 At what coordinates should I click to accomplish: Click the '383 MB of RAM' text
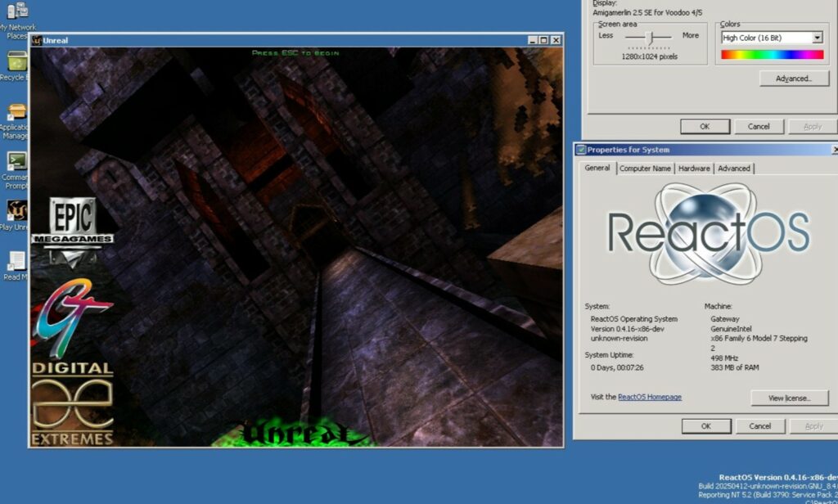click(734, 367)
